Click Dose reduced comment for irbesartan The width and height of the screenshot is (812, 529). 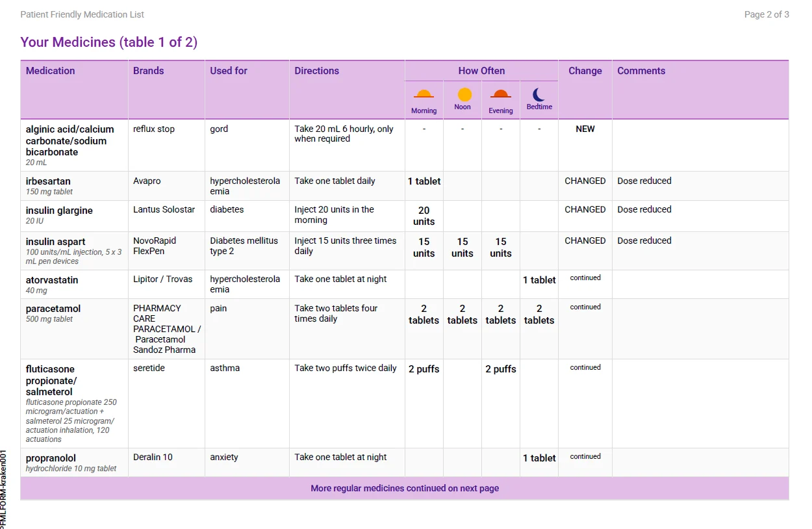tap(644, 181)
